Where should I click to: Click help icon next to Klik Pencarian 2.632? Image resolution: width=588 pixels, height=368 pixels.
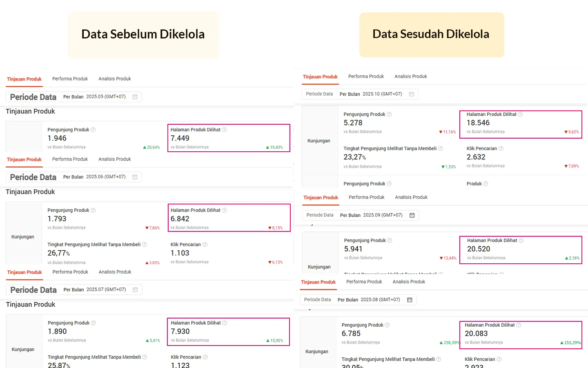(x=501, y=148)
